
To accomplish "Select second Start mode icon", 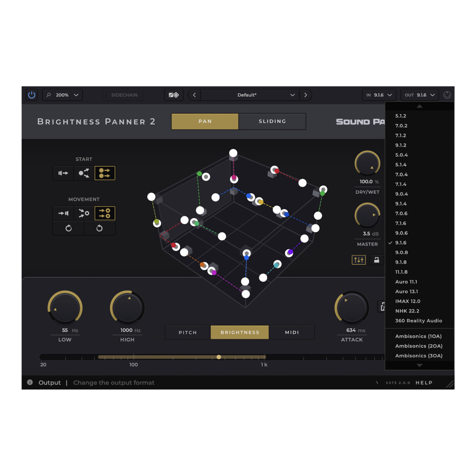I will (x=84, y=173).
